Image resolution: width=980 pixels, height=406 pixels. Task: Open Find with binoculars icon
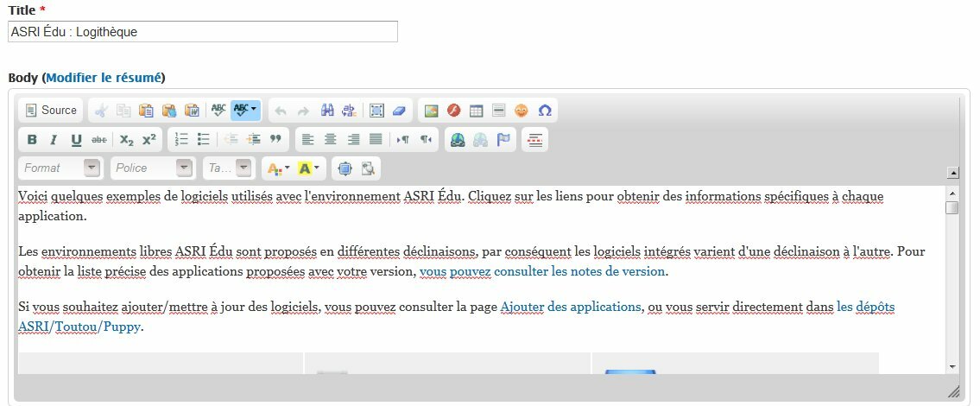tap(327, 111)
